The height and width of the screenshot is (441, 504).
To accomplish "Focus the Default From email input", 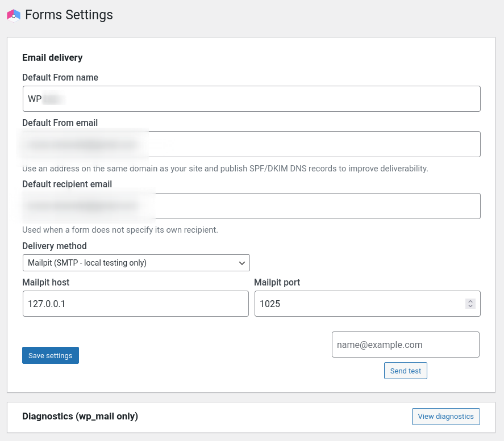I will pyautogui.click(x=251, y=144).
